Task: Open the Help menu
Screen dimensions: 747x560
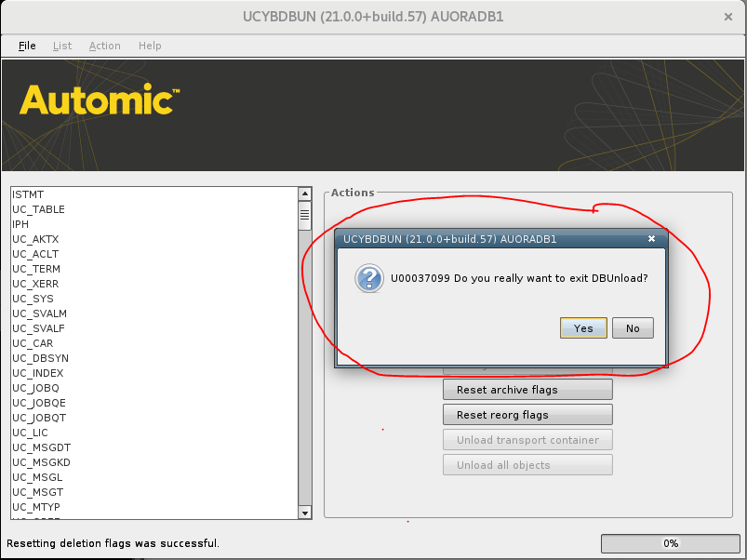Action: click(150, 46)
